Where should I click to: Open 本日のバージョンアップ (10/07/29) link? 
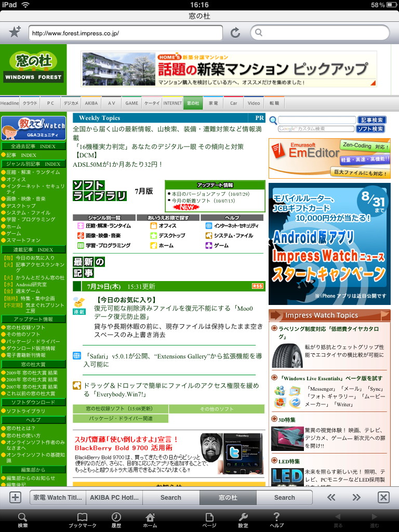[x=210, y=194]
